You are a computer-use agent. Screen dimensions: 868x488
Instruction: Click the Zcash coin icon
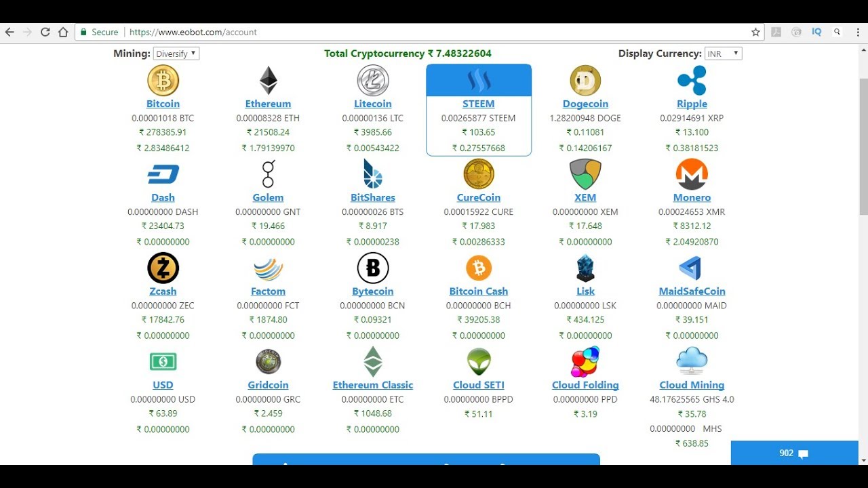click(x=163, y=268)
